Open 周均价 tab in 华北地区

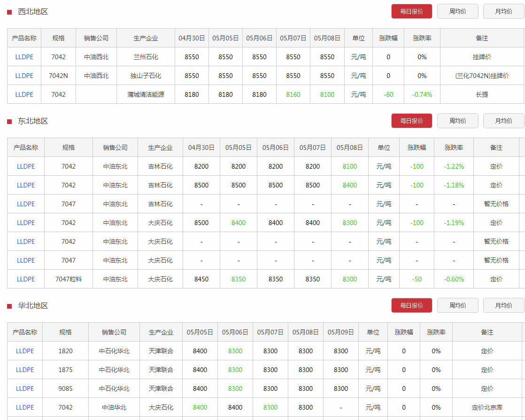click(458, 305)
